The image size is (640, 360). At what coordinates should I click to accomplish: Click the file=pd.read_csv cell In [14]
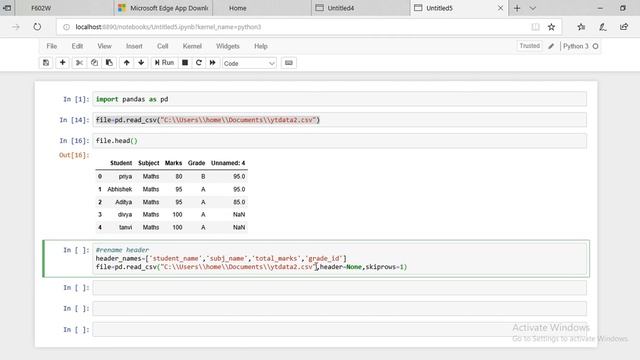pyautogui.click(x=340, y=120)
